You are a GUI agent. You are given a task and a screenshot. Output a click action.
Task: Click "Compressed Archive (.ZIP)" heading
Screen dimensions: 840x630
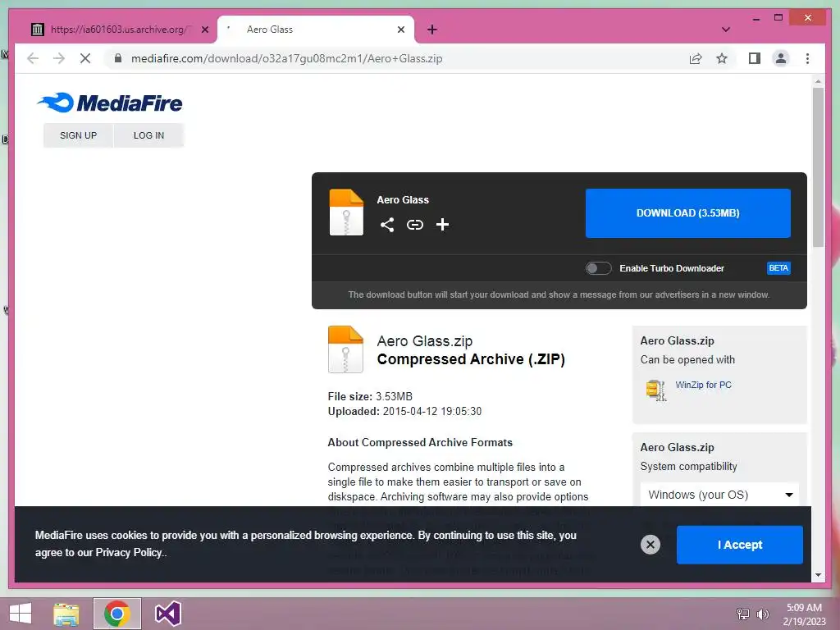[x=471, y=359]
